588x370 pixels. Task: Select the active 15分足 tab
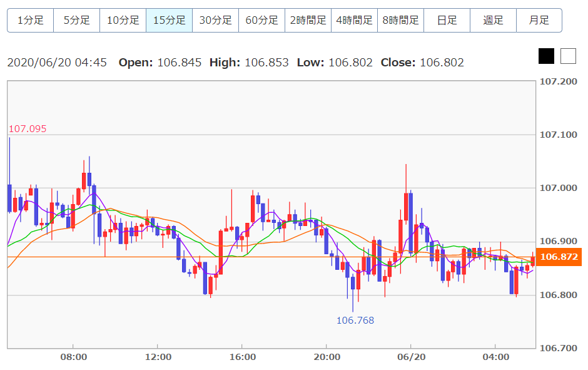(169, 20)
